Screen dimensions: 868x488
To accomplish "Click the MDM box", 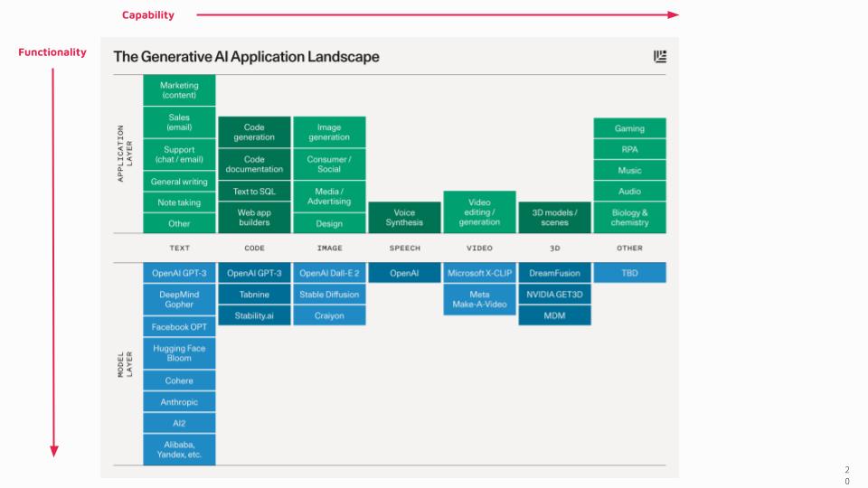I will tap(554, 315).
